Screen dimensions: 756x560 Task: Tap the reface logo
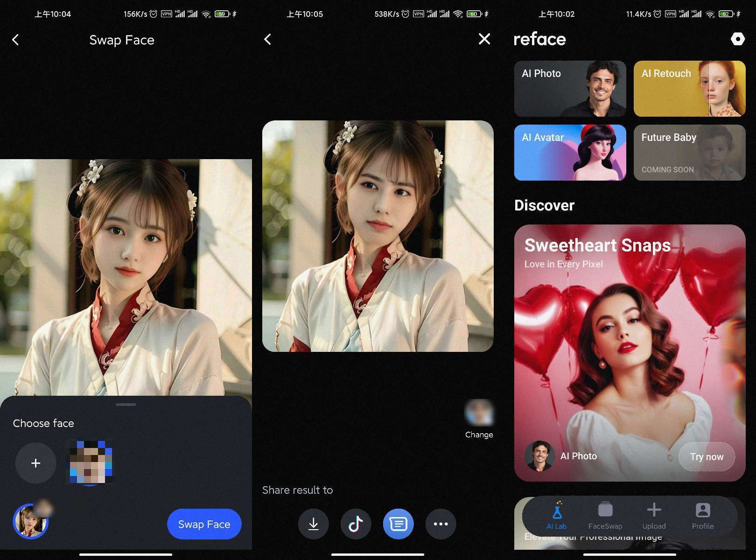539,39
